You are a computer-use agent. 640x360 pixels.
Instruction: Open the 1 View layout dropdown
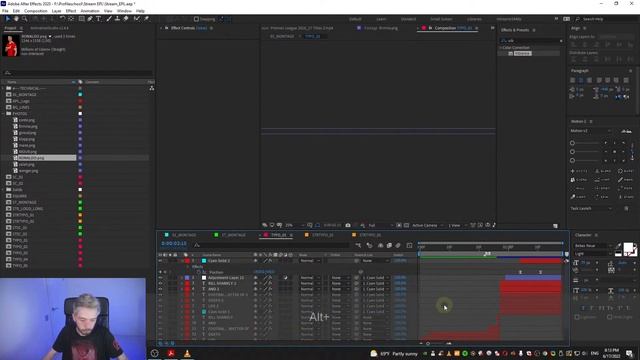(x=457, y=225)
